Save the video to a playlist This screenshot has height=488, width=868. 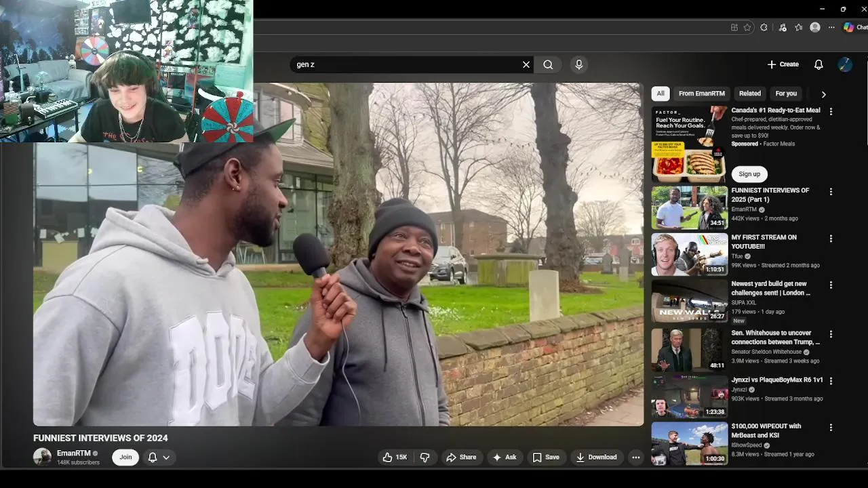pos(546,457)
